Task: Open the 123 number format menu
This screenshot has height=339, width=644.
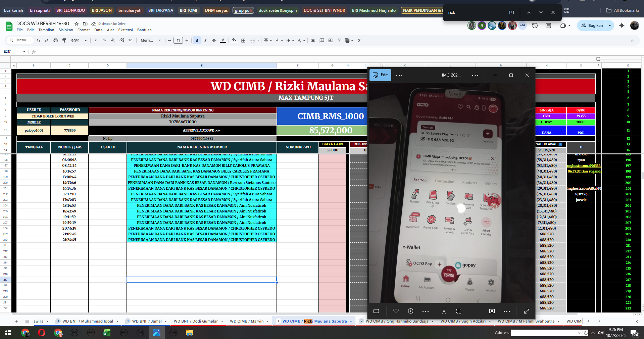Action: 131,40
